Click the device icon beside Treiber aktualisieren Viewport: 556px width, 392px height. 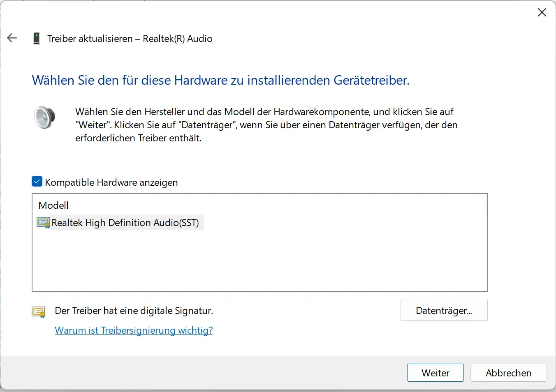[37, 39]
